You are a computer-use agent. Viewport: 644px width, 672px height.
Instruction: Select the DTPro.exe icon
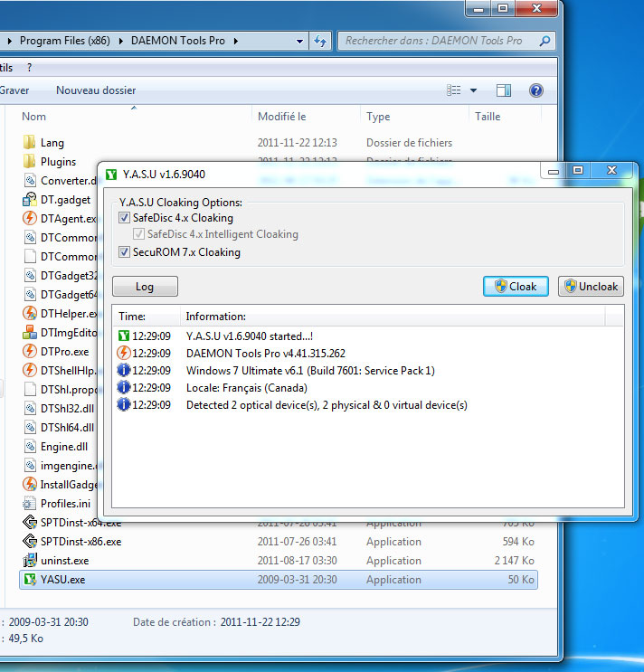[x=29, y=351]
